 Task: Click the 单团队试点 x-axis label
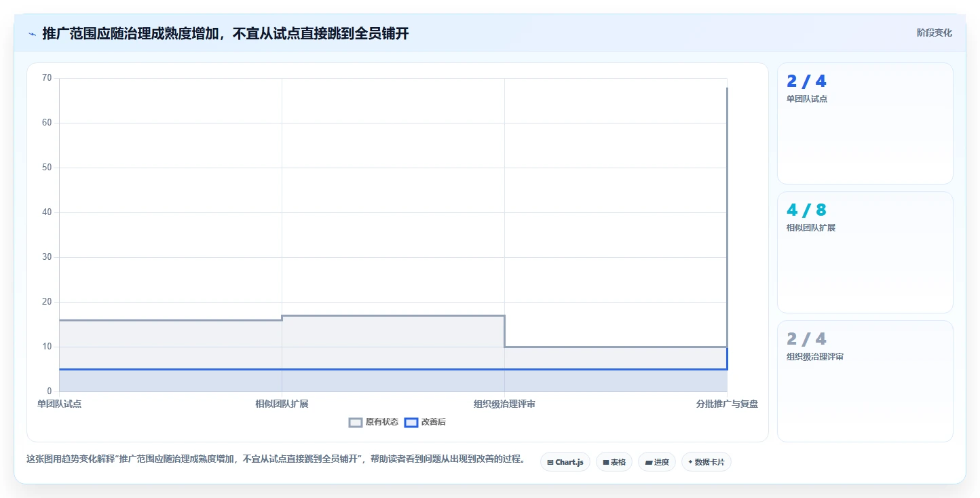pyautogui.click(x=59, y=404)
